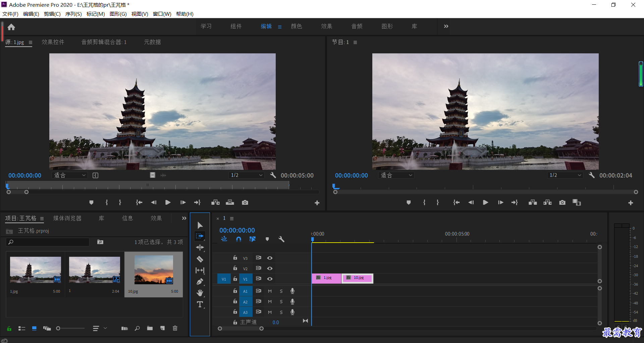The width and height of the screenshot is (644, 343).
Task: Export frame from program monitor
Action: coord(562,202)
